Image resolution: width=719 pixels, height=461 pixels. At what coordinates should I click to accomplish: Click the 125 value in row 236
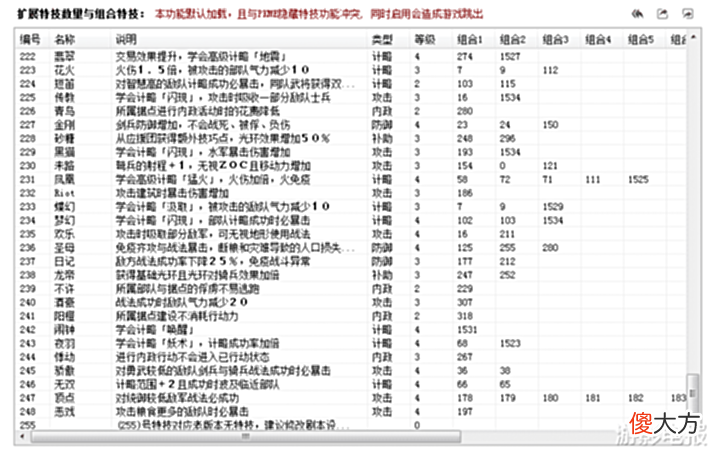click(465, 248)
